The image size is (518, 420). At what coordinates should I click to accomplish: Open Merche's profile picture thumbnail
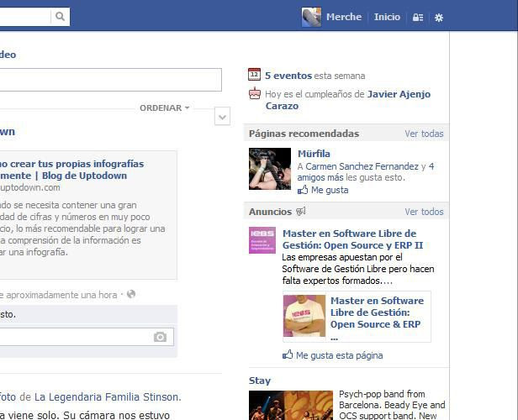311,17
